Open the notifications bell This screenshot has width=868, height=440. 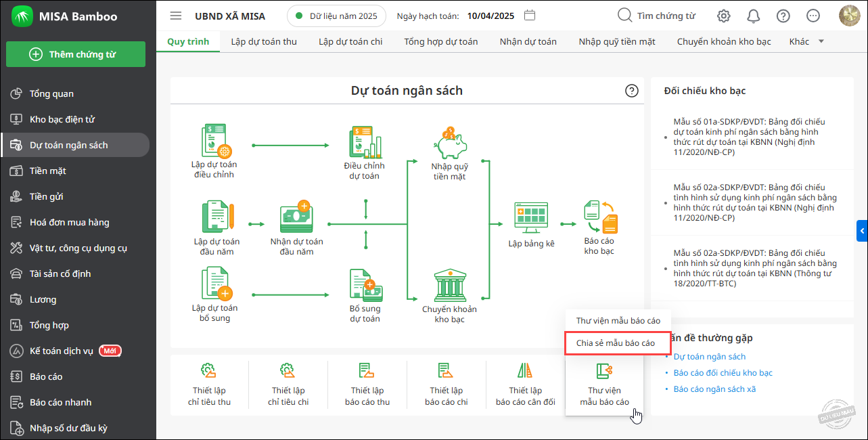click(753, 16)
